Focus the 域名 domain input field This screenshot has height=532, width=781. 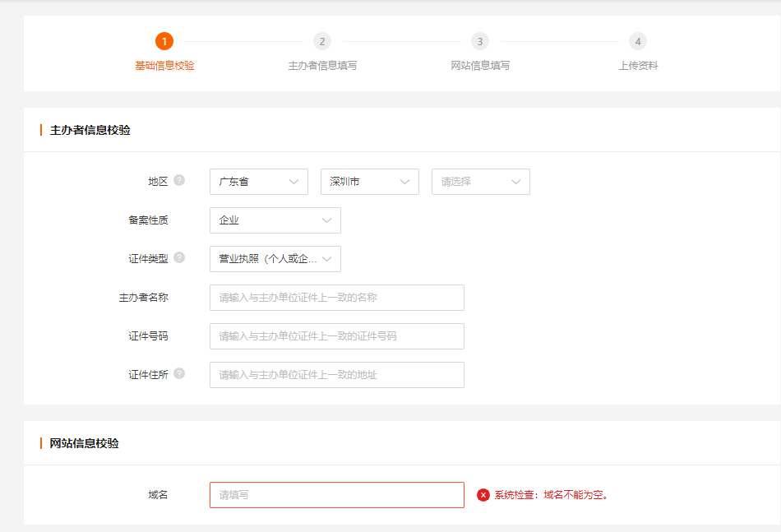336,495
